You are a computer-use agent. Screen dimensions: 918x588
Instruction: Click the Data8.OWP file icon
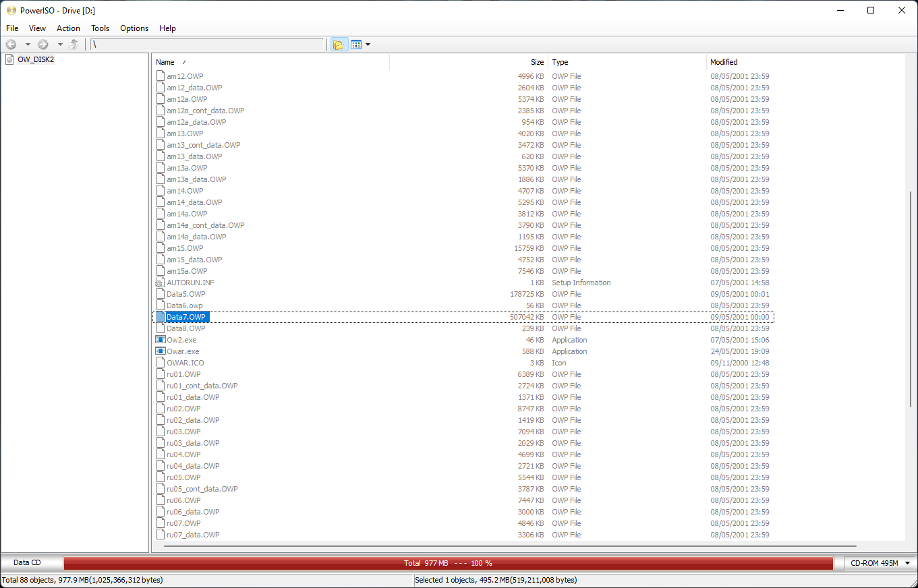click(160, 328)
